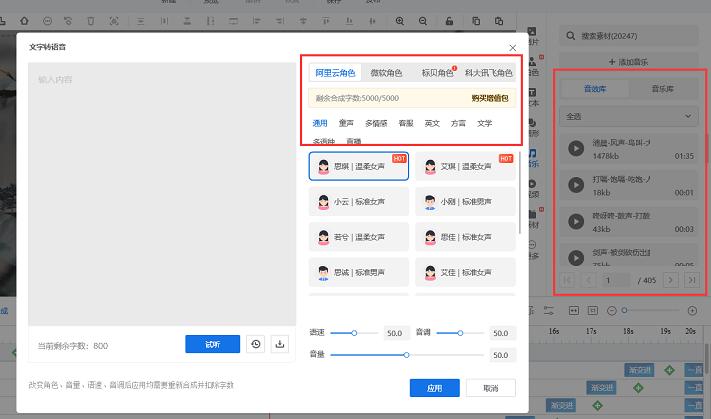Image resolution: width=711 pixels, height=419 pixels.
Task: Choose the 思佳 标准女声 voice
Action: point(465,237)
